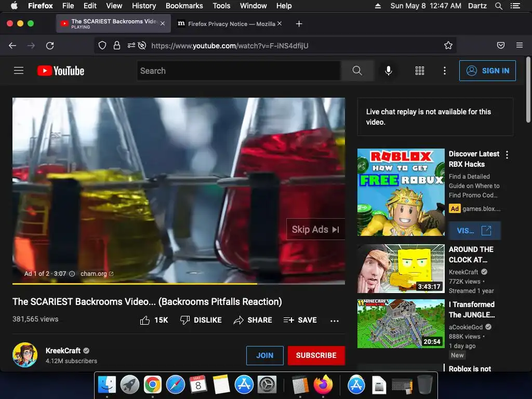This screenshot has height=399, width=532.
Task: Click the eject icon in menu bar
Action: pyautogui.click(x=378, y=6)
